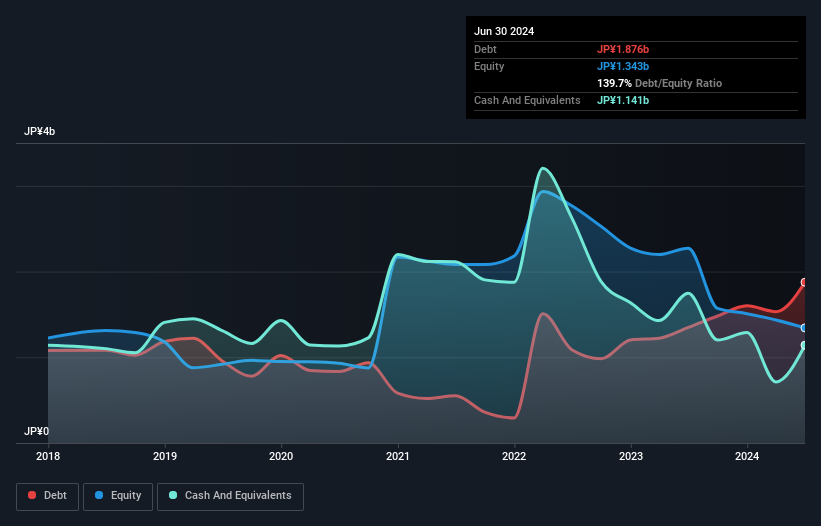
Task: Click the red Debt legend dot
Action: pyautogui.click(x=32, y=495)
